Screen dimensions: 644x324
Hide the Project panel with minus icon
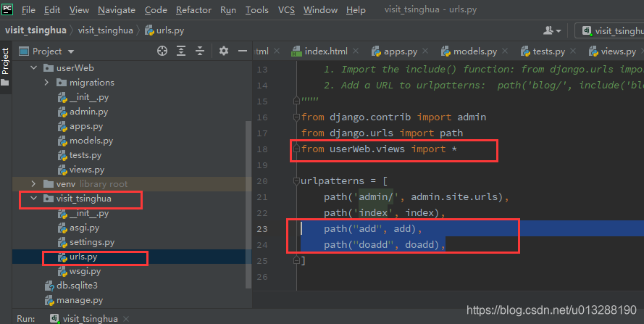coord(243,51)
